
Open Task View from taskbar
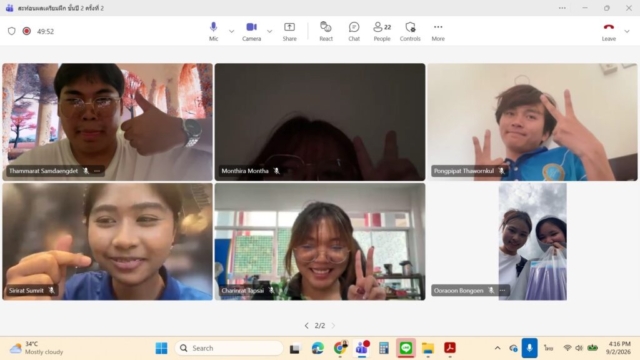point(294,349)
